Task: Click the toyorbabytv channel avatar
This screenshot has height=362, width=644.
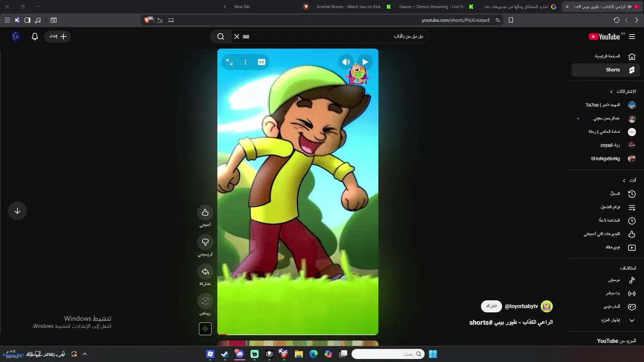Action: point(547,306)
